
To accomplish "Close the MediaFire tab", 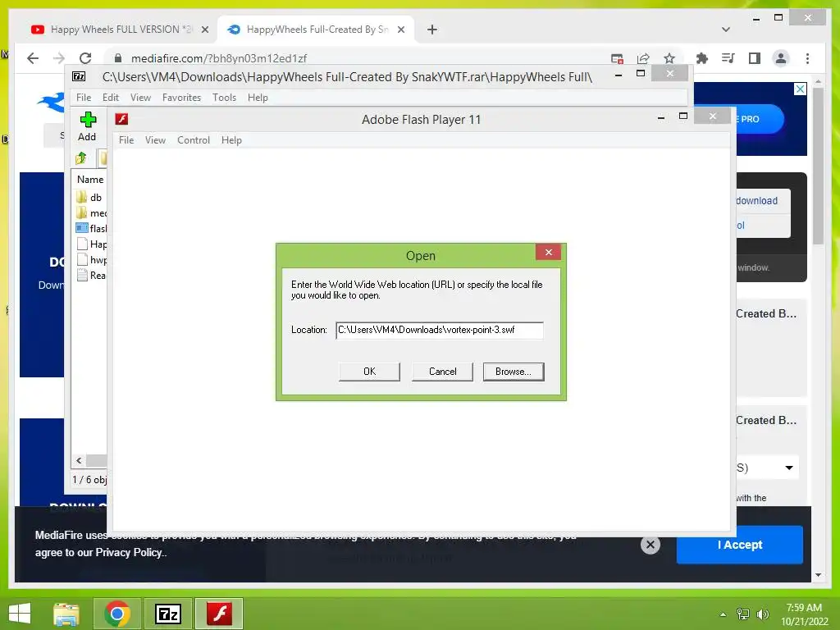I will 400,30.
